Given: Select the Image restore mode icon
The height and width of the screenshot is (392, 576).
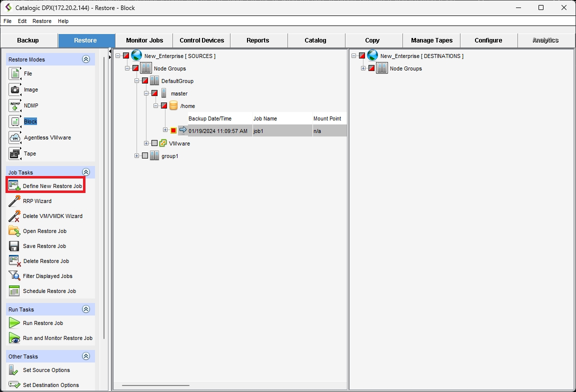Looking at the screenshot, I should click(x=15, y=89).
